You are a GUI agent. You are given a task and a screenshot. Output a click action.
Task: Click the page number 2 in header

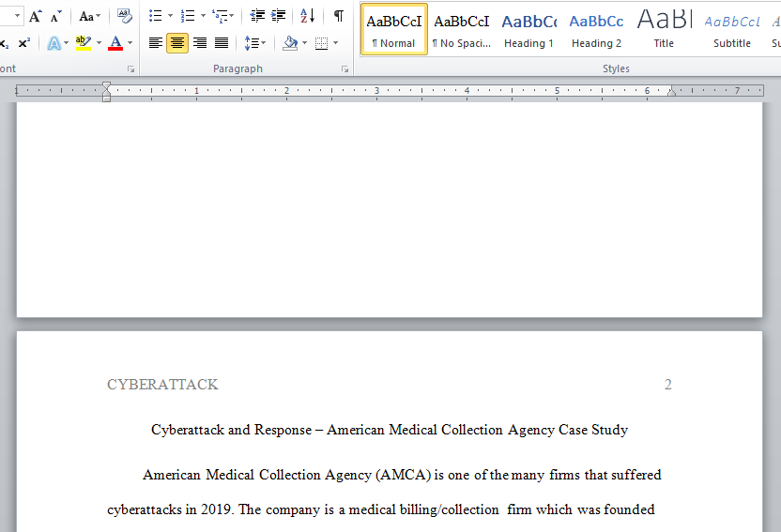tap(668, 385)
